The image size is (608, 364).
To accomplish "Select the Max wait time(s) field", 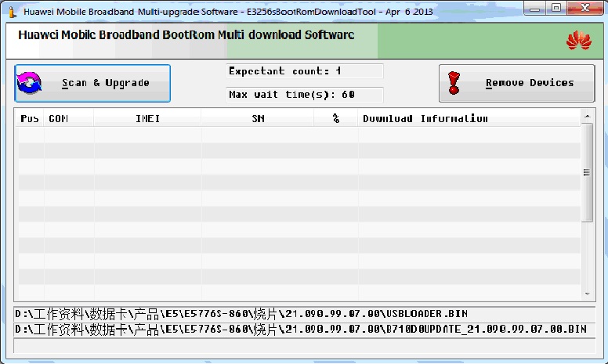I will 304,95.
